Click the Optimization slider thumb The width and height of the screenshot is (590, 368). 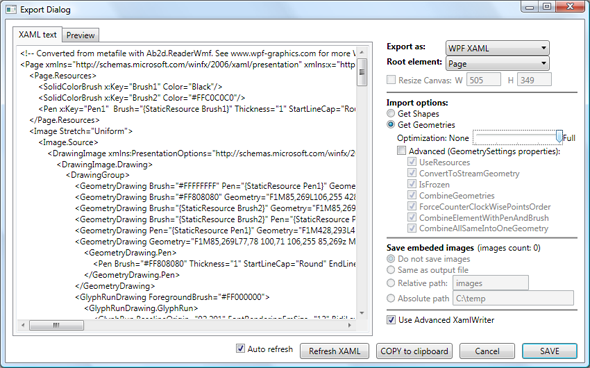pos(559,136)
